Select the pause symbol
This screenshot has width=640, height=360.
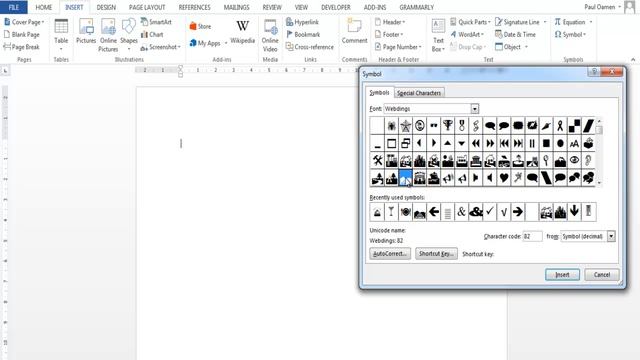pos(532,143)
